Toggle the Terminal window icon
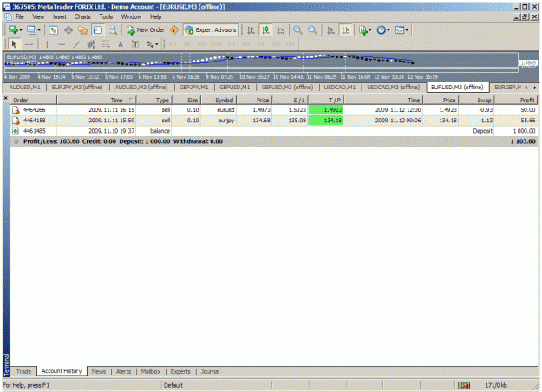Screen dimensions: 542x392 coord(98,30)
